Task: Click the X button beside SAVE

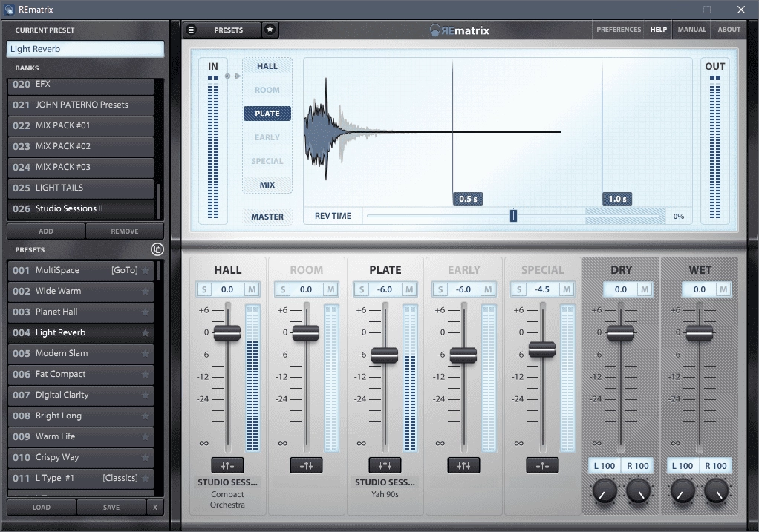Action: click(x=155, y=508)
